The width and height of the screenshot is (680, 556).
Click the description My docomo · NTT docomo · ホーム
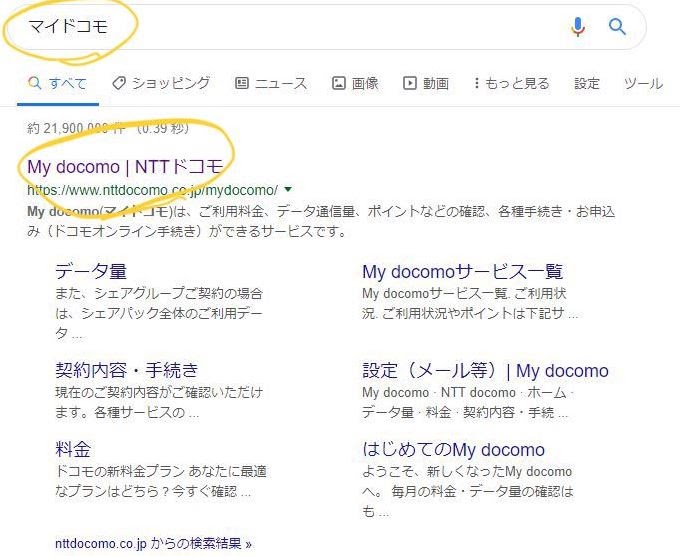pos(468,402)
